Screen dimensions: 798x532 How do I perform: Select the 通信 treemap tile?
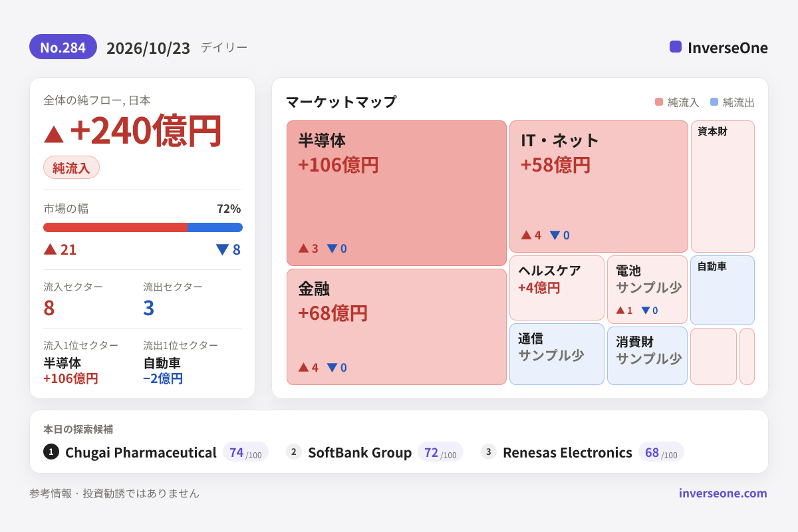(x=557, y=354)
